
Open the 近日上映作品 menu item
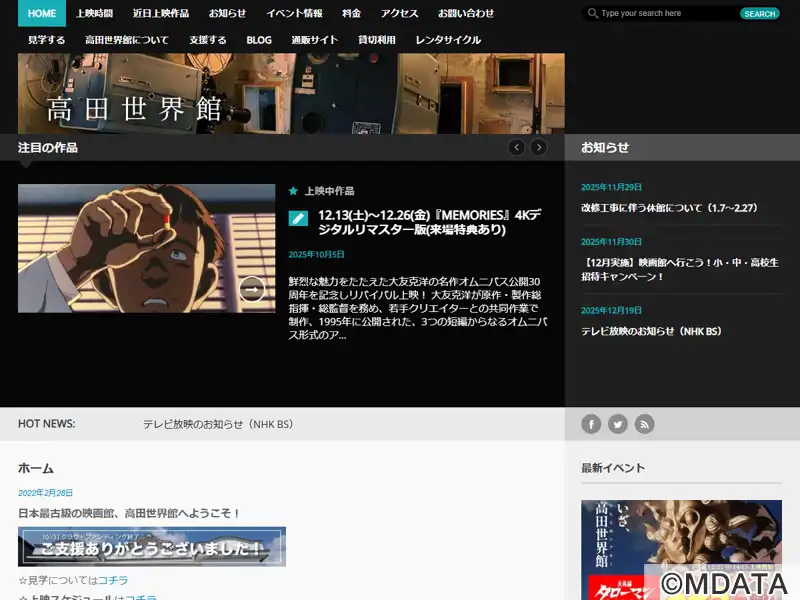(161, 13)
